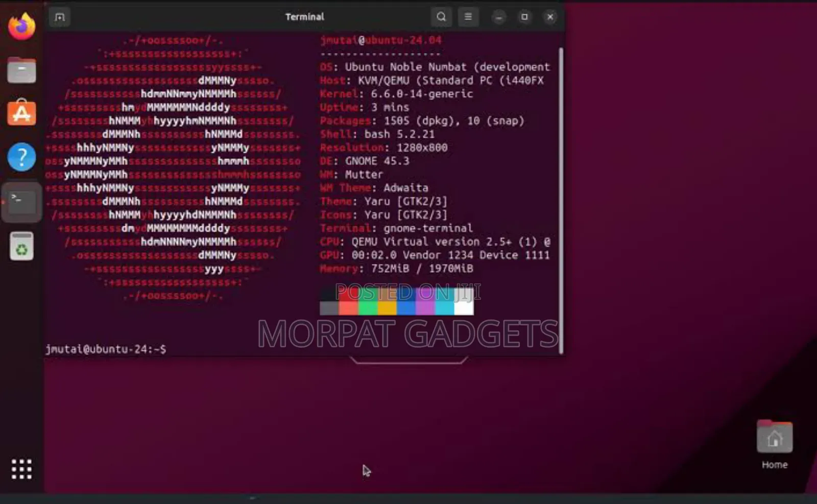Click the jmutai@ubuntu-24.04 header text
This screenshot has width=817, height=504.
pyautogui.click(x=380, y=40)
